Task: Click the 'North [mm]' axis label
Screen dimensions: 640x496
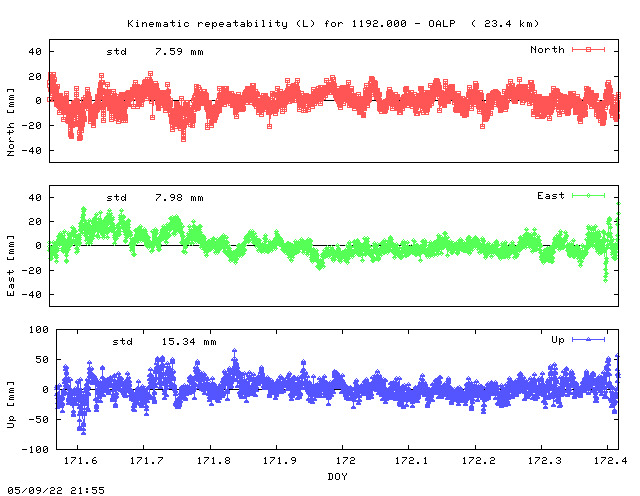Action: [11, 122]
